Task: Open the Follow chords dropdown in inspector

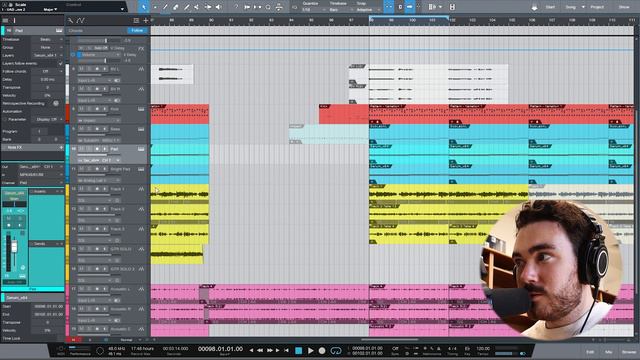Action: coord(47,71)
